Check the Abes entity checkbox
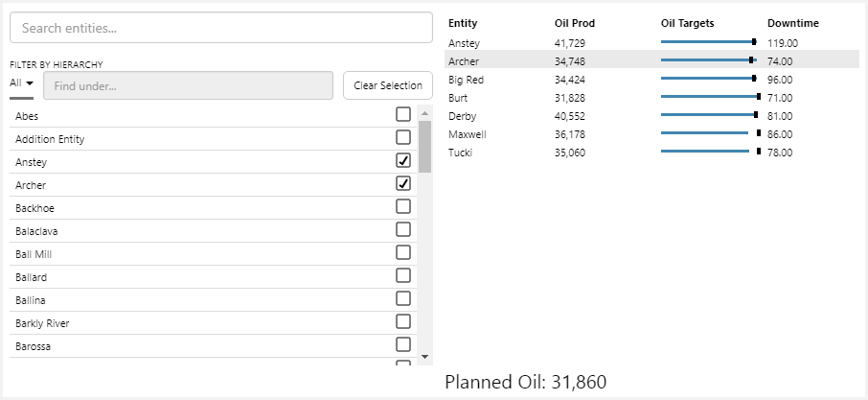The width and height of the screenshot is (868, 400). tap(403, 114)
